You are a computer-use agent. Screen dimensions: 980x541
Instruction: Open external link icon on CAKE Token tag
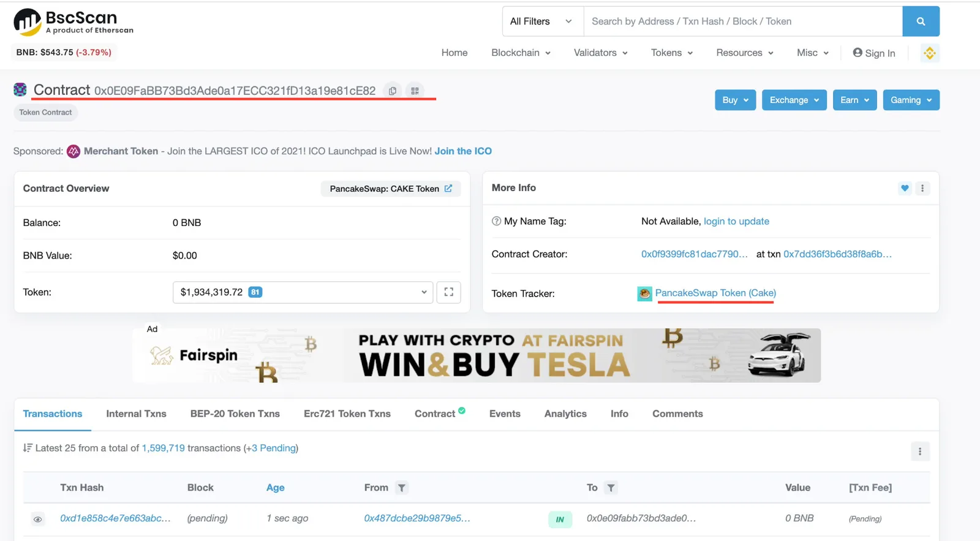point(448,189)
